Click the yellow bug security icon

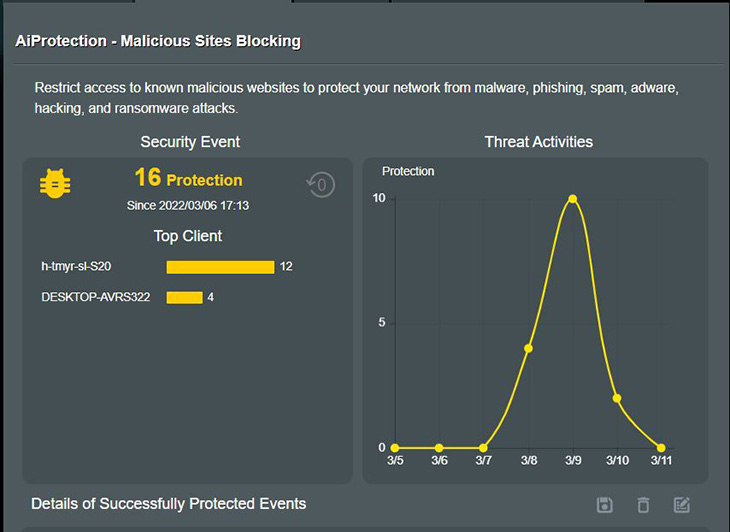pos(55,184)
